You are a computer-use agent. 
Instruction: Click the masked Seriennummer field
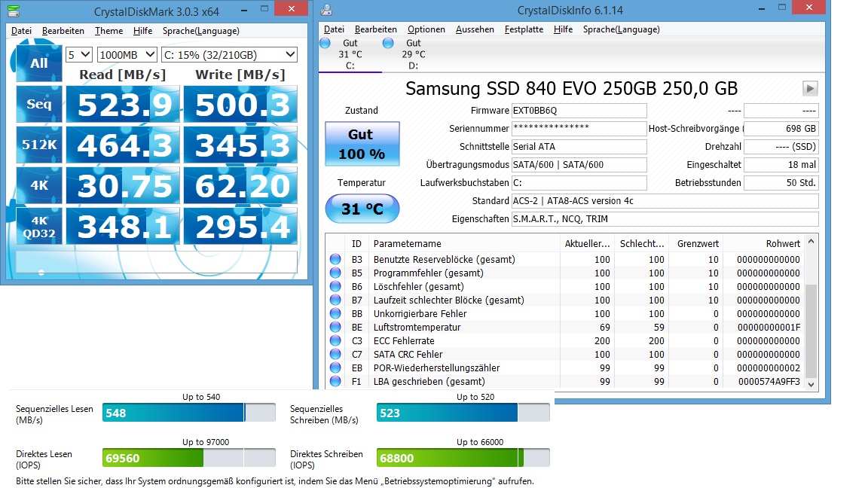[x=579, y=128]
